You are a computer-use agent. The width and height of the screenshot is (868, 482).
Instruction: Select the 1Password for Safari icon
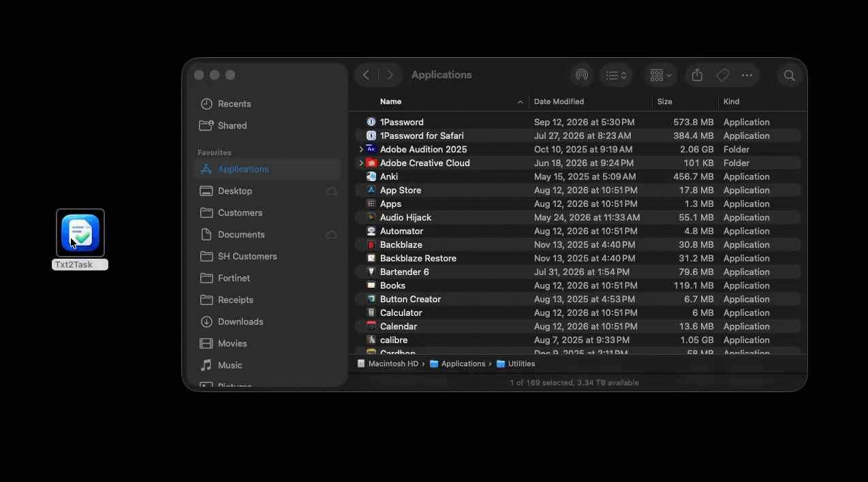pyautogui.click(x=371, y=135)
